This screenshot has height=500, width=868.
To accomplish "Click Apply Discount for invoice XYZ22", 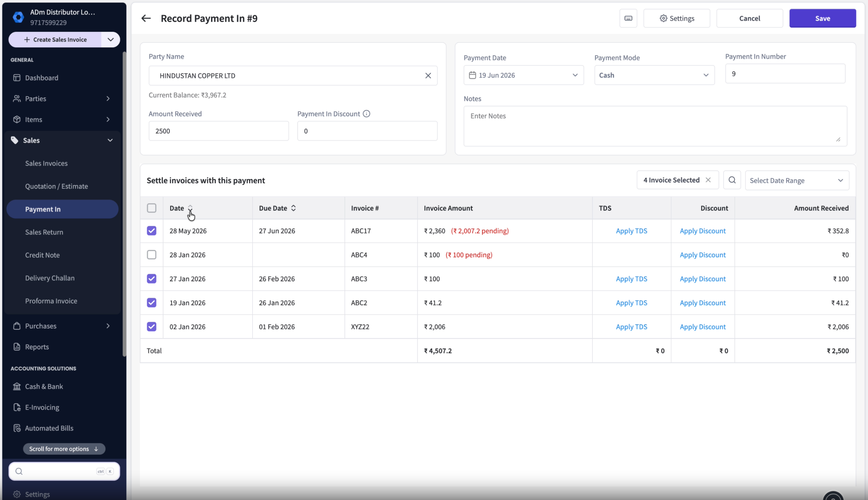I will (x=703, y=327).
